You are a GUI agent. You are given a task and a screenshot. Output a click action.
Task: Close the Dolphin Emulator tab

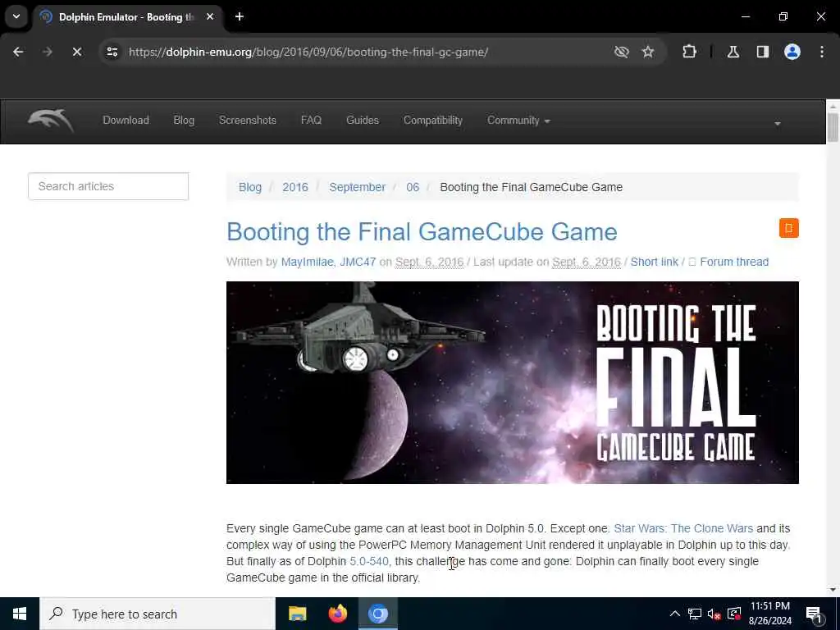click(210, 16)
